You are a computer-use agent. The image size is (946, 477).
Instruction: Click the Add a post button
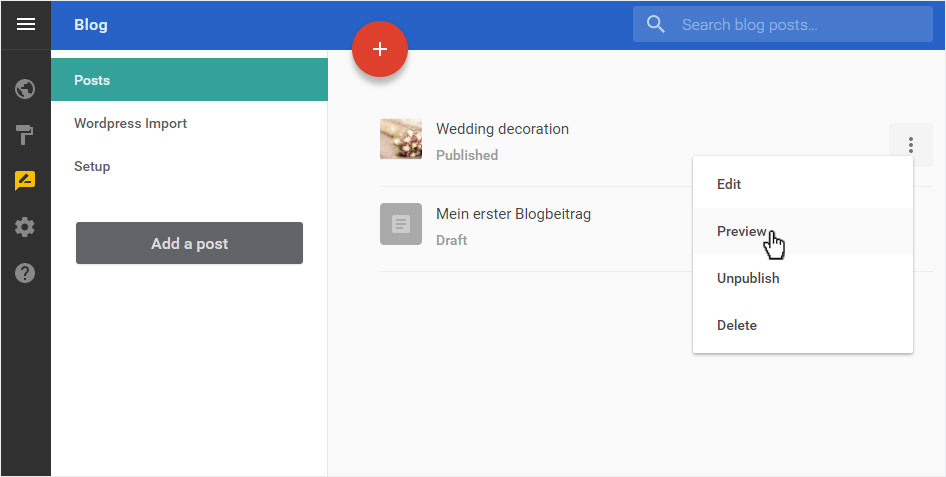pos(189,243)
